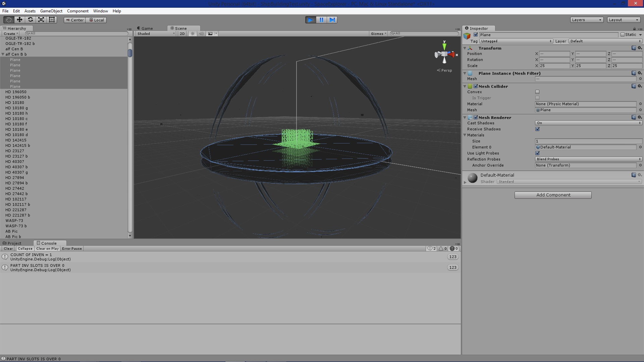Pause the game
The width and height of the screenshot is (644, 362).
coord(321,20)
